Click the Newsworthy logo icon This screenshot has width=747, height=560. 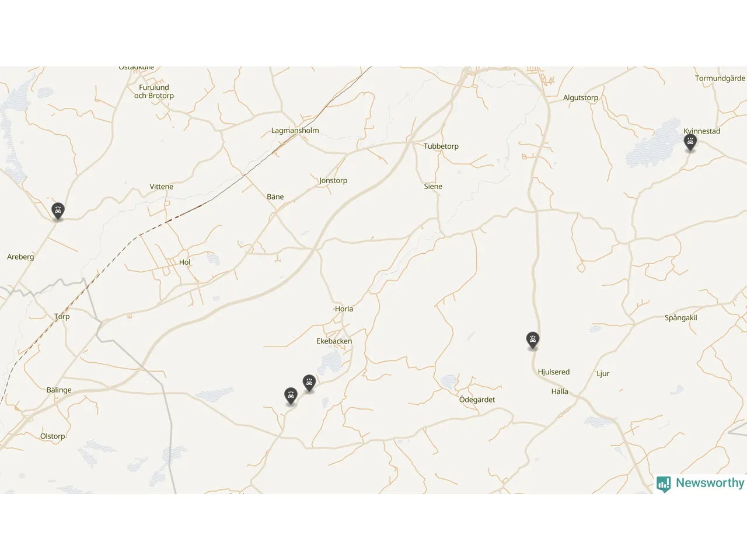(x=664, y=484)
